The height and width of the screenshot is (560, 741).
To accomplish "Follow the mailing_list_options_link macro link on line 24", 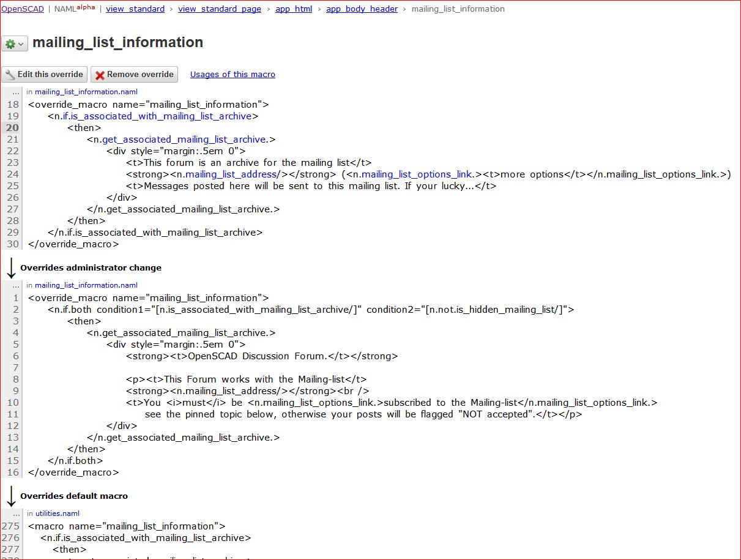I will click(x=417, y=174).
